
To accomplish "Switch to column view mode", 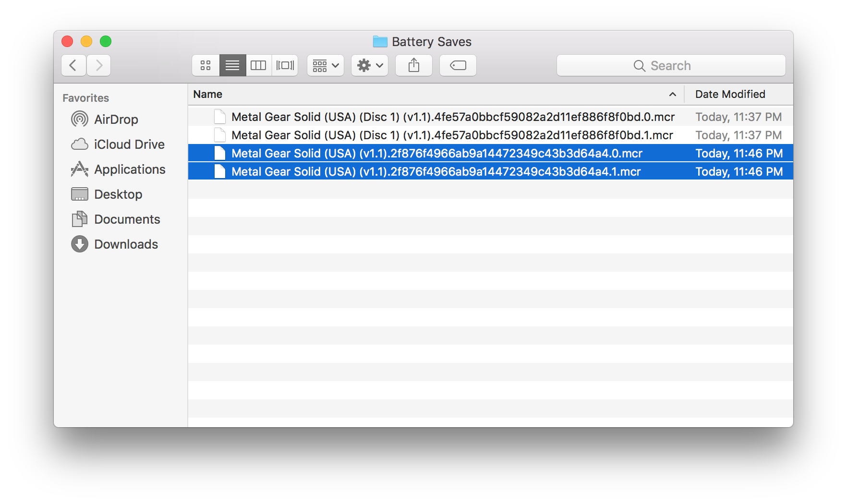I will pyautogui.click(x=258, y=65).
